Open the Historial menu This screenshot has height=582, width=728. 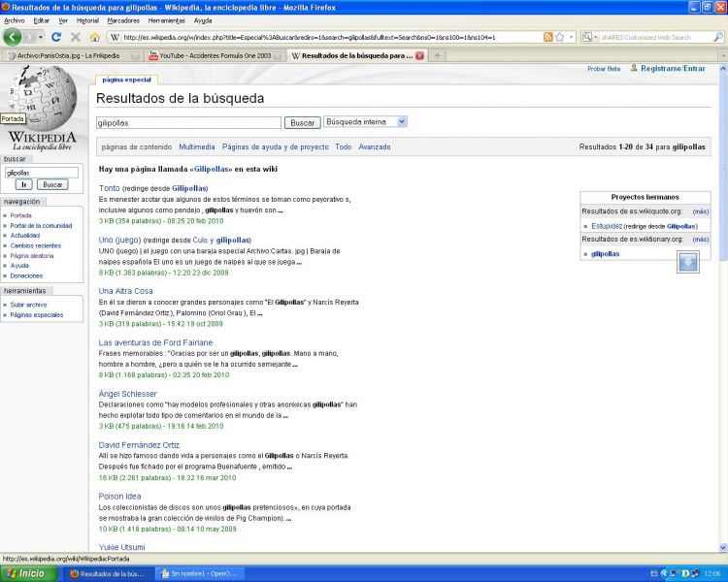[x=87, y=20]
